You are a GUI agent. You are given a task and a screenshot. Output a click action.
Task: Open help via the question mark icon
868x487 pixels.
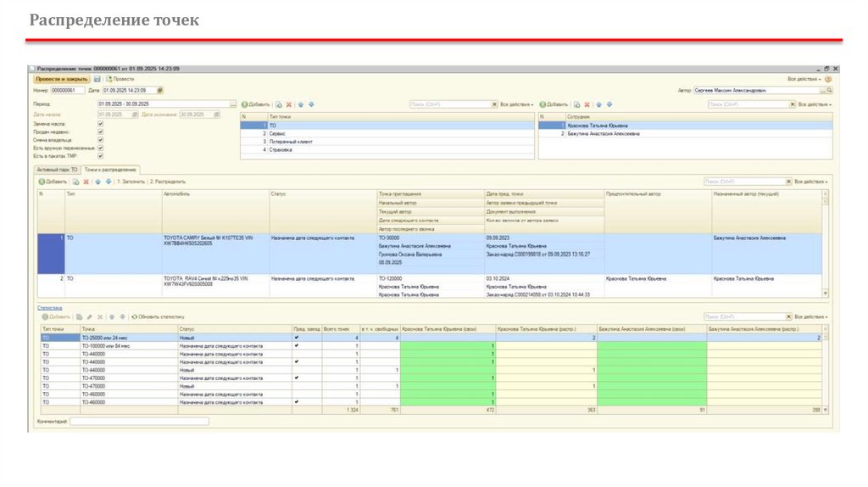[828, 78]
